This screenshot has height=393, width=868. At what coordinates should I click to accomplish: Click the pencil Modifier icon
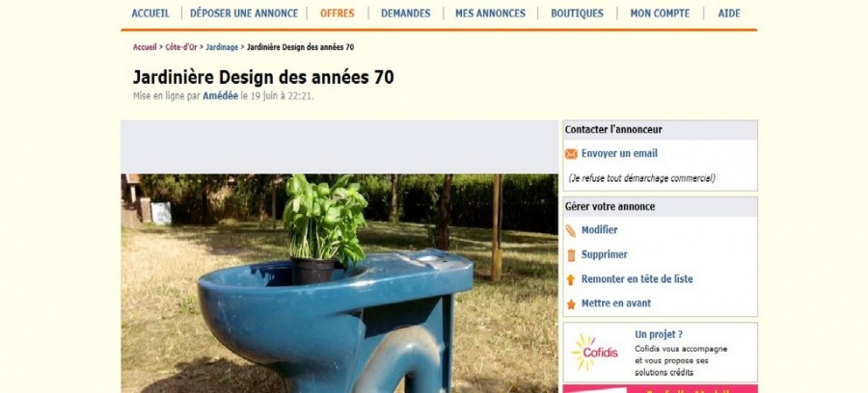(x=571, y=230)
